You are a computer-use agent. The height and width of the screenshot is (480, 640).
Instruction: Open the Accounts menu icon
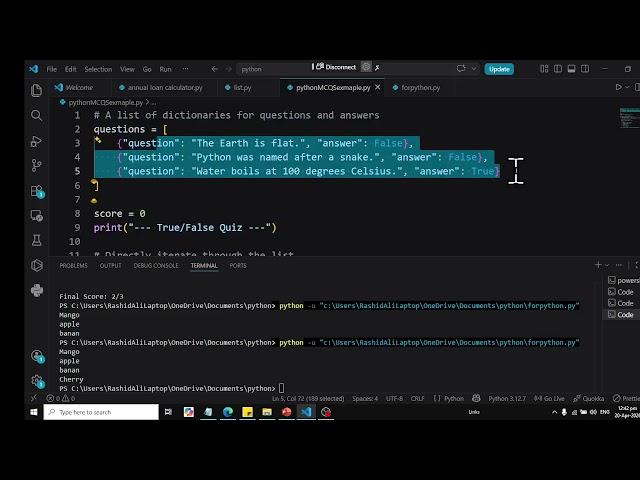[x=37, y=356]
